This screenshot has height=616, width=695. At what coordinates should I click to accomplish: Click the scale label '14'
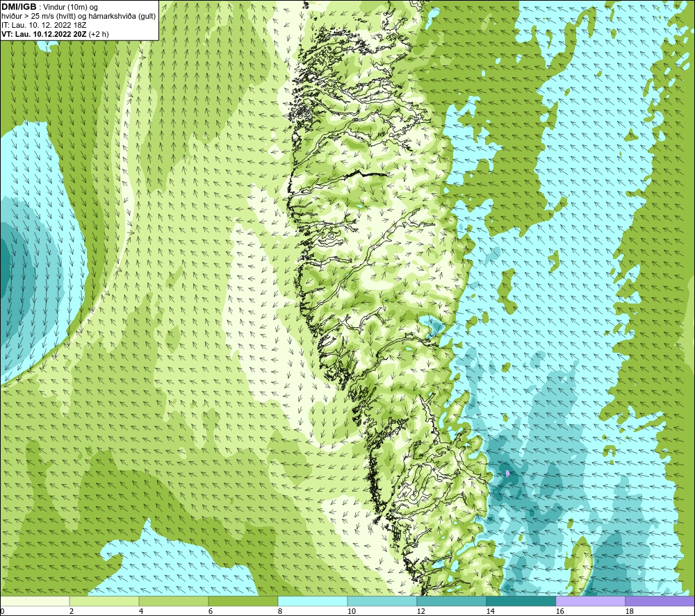(x=490, y=612)
